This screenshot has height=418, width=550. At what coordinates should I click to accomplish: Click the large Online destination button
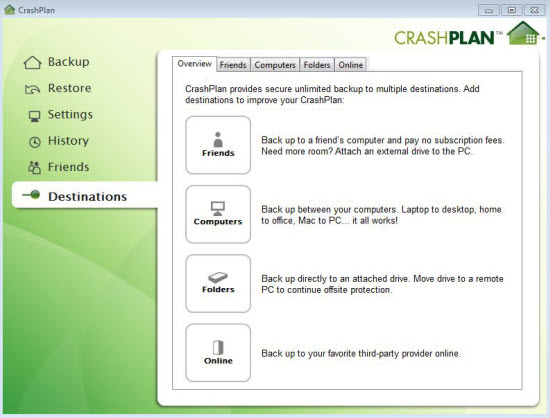coord(218,353)
